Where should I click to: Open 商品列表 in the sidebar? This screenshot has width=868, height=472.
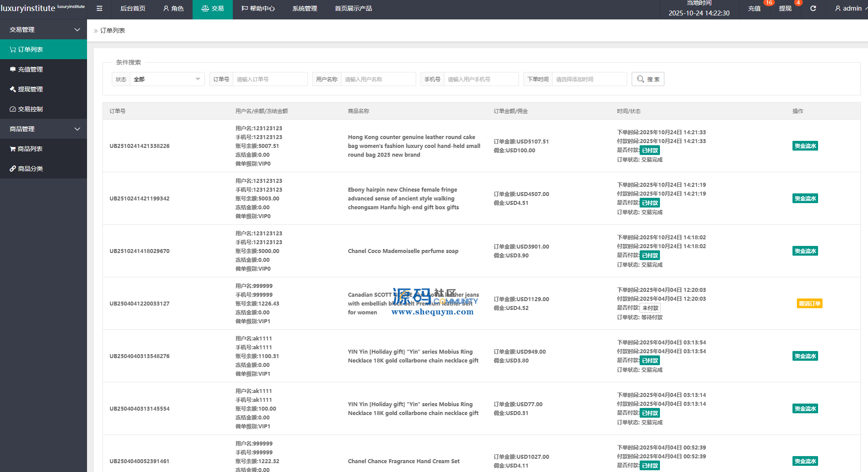[x=30, y=149]
